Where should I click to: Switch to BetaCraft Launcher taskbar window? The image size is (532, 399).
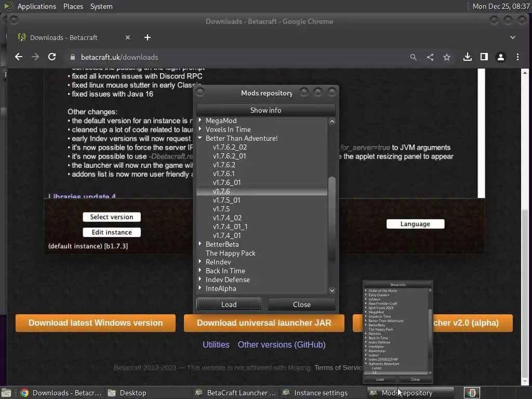(x=236, y=393)
